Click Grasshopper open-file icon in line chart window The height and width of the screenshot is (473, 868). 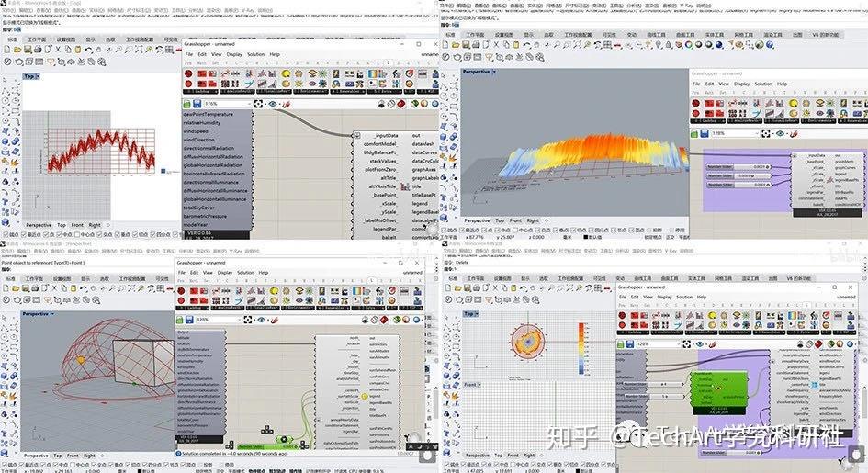click(187, 104)
